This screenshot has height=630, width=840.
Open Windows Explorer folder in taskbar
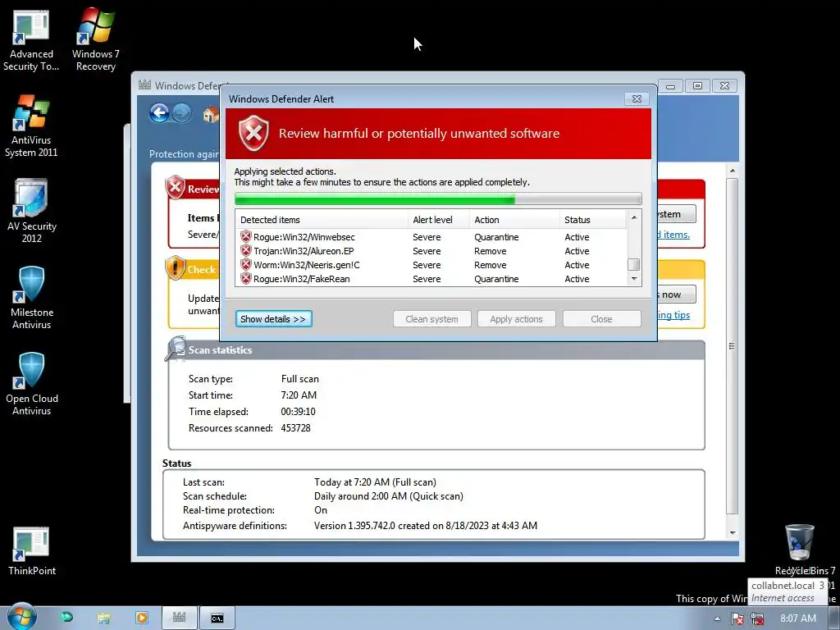coord(104,619)
